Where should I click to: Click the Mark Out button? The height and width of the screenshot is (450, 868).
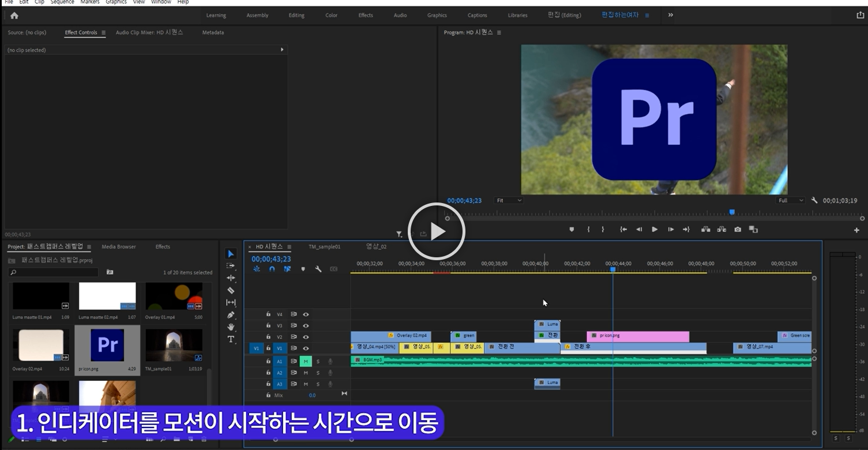(603, 230)
